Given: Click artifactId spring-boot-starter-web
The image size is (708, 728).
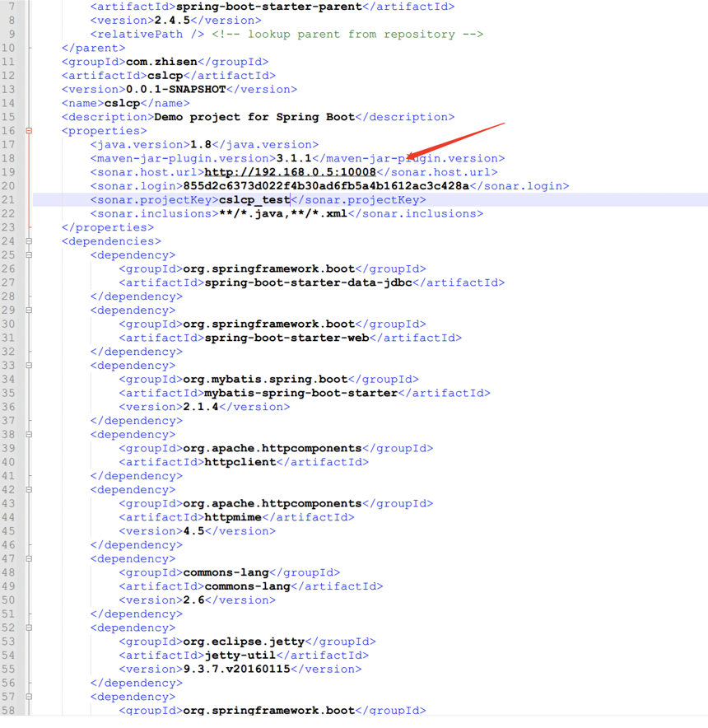Looking at the screenshot, I should 287,338.
